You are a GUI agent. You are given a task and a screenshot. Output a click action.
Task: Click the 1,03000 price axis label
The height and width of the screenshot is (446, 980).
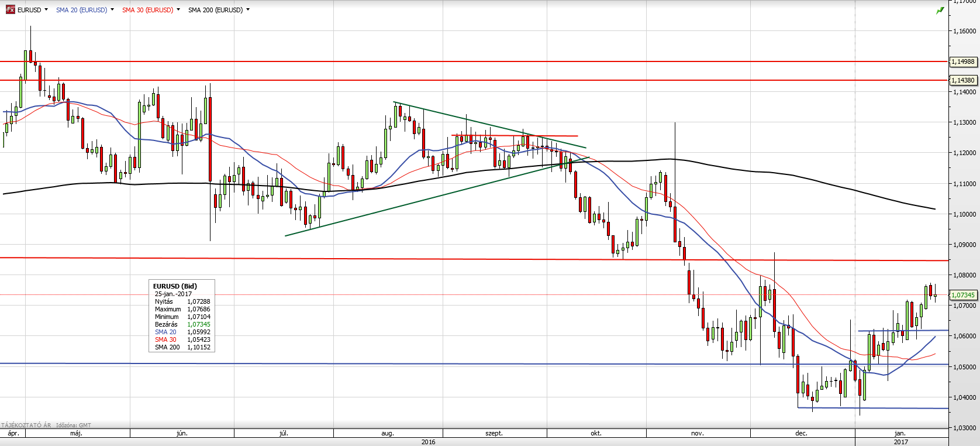pyautogui.click(x=964, y=428)
